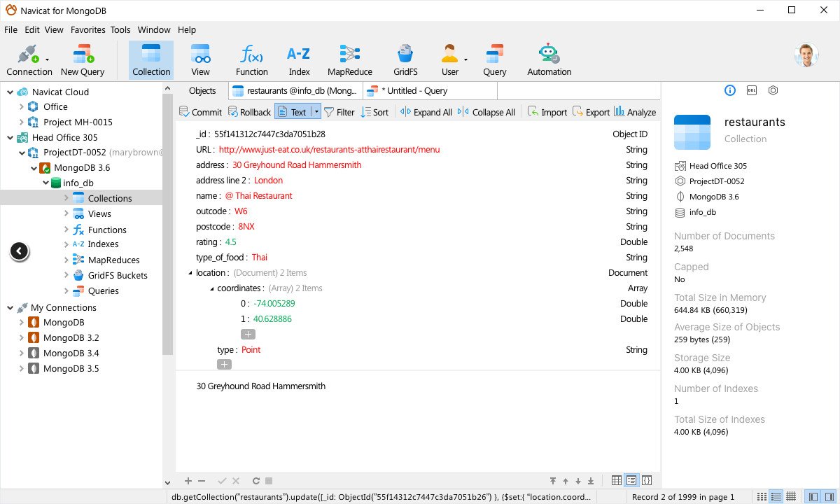Image resolution: width=840 pixels, height=504 pixels.
Task: Click the sidebar vertical scrollbar
Action: (x=168, y=231)
